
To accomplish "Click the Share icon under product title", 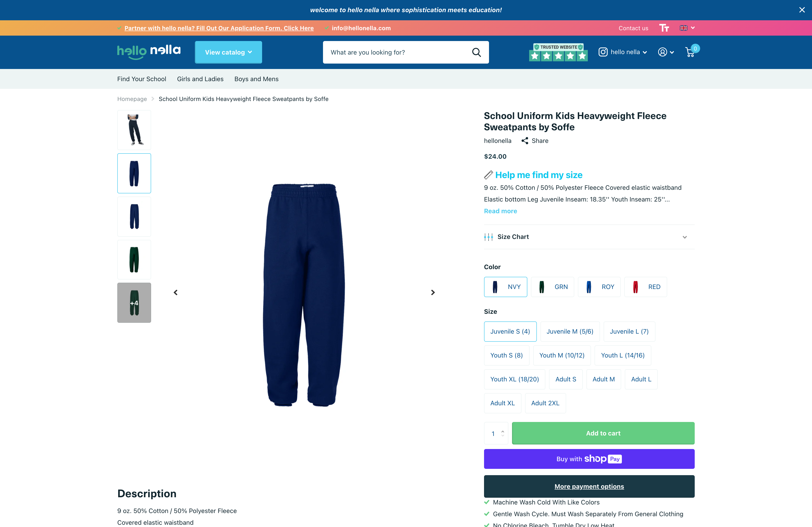I will pos(525,141).
